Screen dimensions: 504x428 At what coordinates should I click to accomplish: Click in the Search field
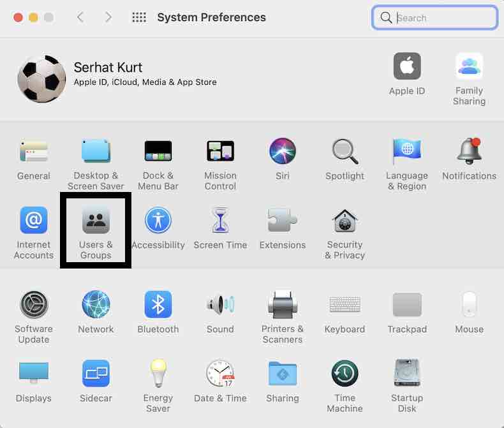pyautogui.click(x=434, y=18)
